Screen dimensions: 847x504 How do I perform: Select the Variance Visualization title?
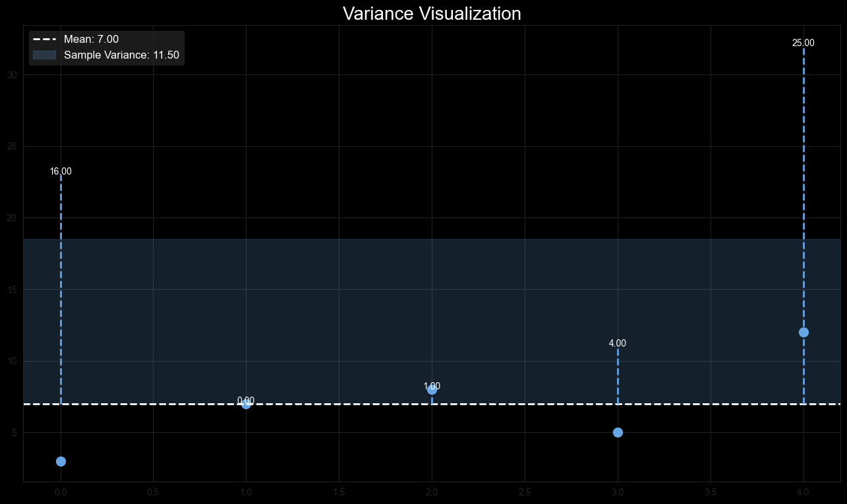coord(431,13)
